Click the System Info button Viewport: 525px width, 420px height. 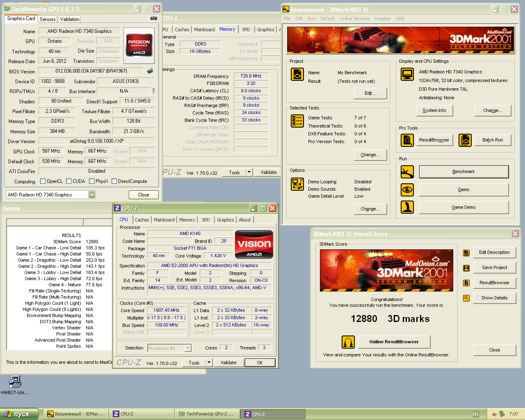tap(434, 111)
